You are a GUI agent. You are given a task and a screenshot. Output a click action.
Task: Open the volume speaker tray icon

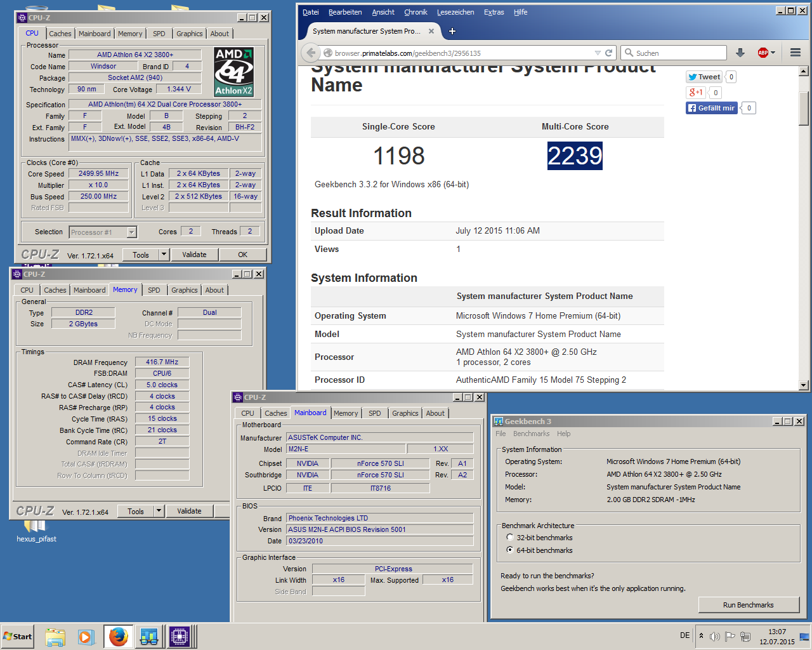(x=715, y=637)
